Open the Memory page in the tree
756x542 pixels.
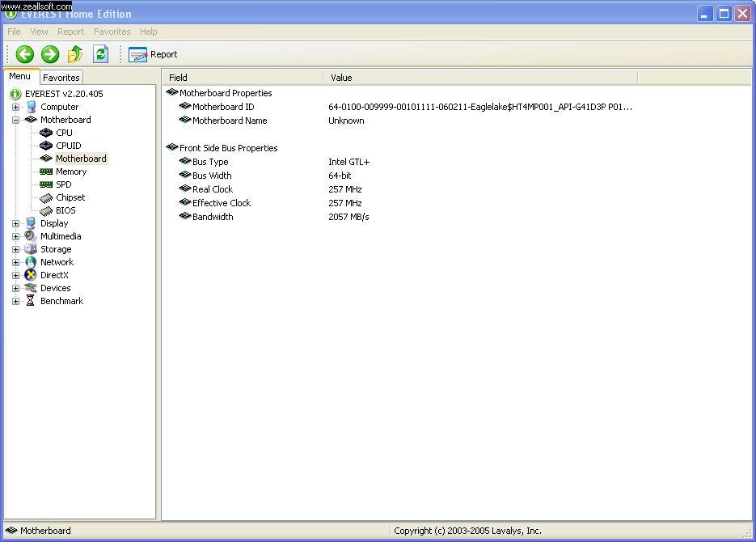point(71,171)
